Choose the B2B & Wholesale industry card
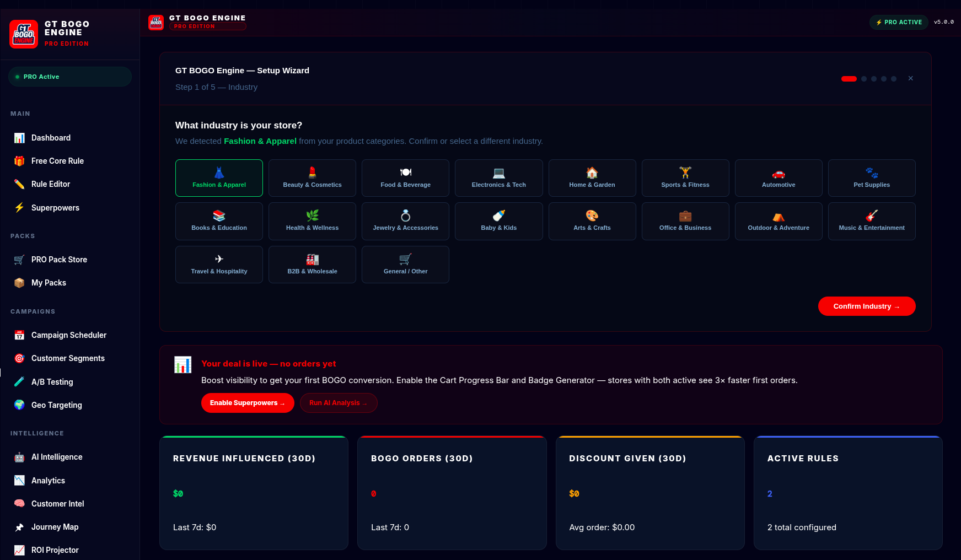The width and height of the screenshot is (961, 560). tap(312, 265)
